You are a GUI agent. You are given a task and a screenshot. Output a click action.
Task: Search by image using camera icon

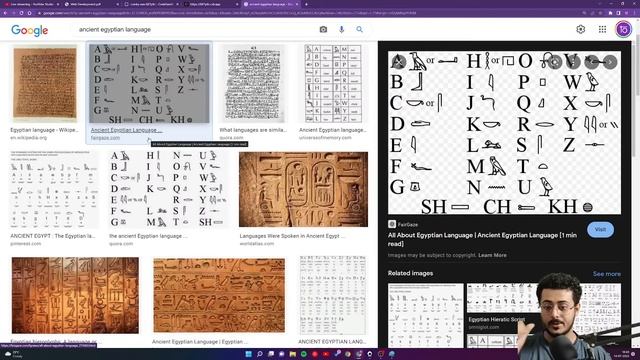coord(323,29)
